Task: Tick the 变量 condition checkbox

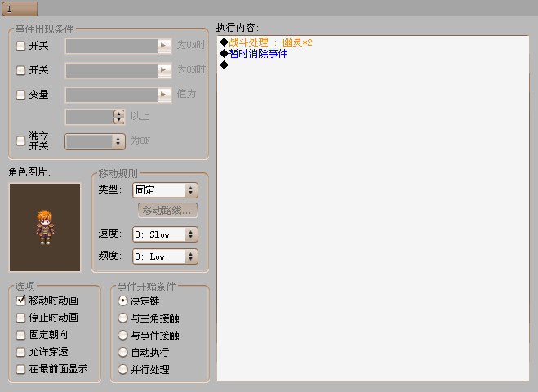Action: pyautogui.click(x=21, y=95)
